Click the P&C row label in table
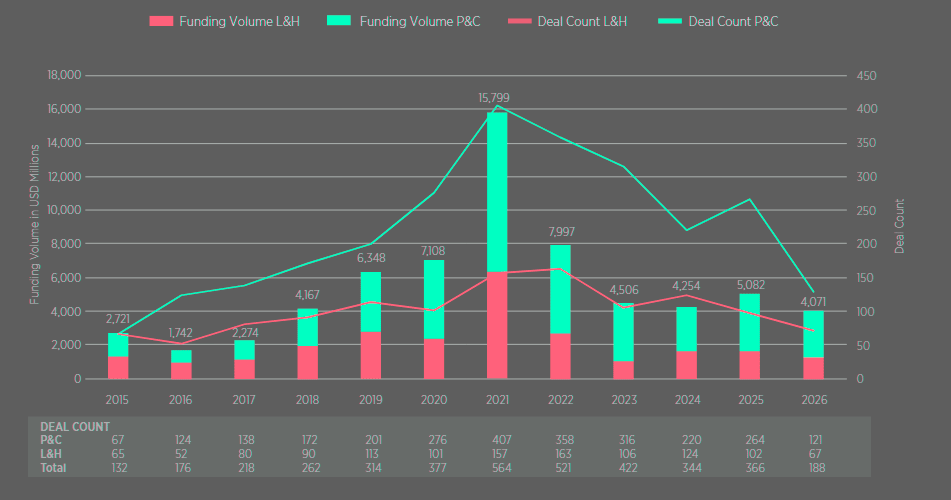 (51, 440)
